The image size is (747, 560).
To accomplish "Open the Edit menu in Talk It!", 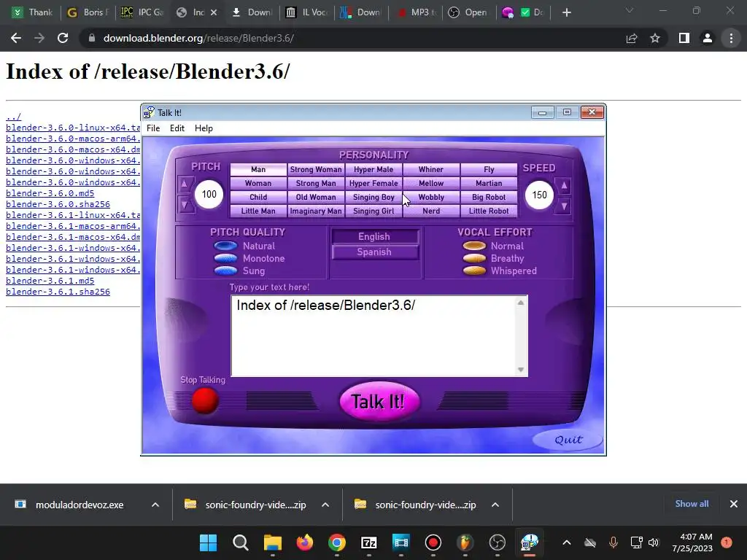I will tap(177, 128).
